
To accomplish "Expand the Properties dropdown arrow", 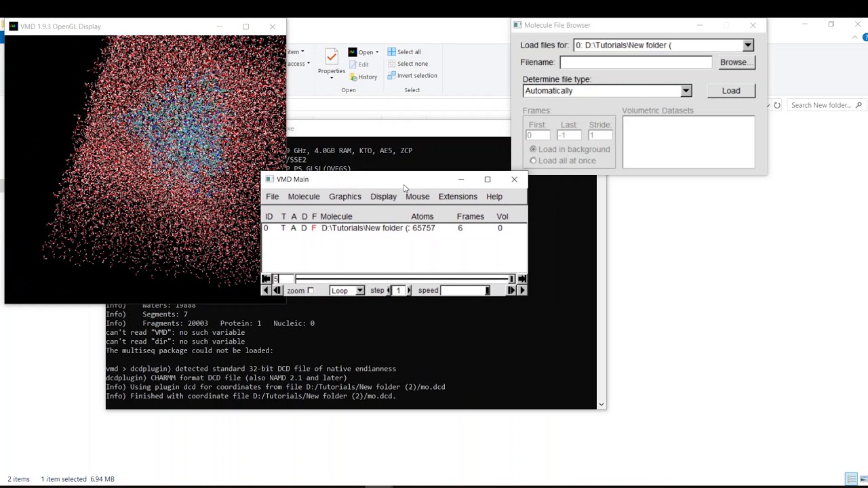I will [332, 77].
